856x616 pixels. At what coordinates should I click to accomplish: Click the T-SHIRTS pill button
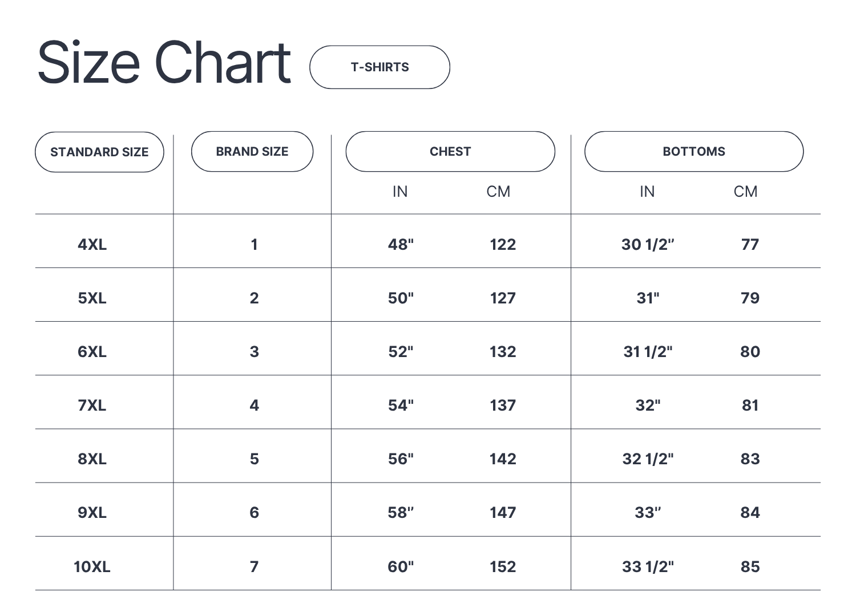pyautogui.click(x=379, y=67)
